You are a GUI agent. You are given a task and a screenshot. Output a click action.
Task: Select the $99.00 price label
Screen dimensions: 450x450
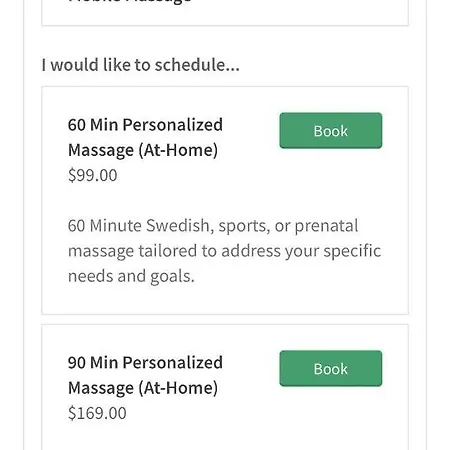[93, 175]
